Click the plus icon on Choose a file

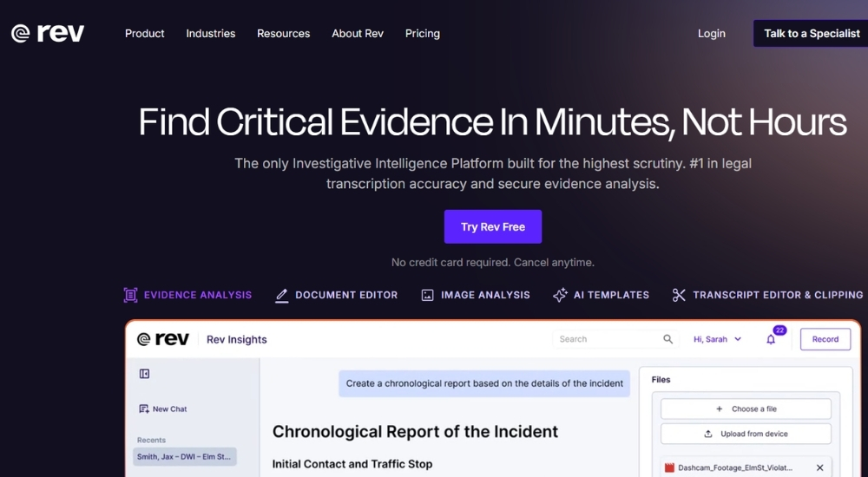tap(719, 409)
